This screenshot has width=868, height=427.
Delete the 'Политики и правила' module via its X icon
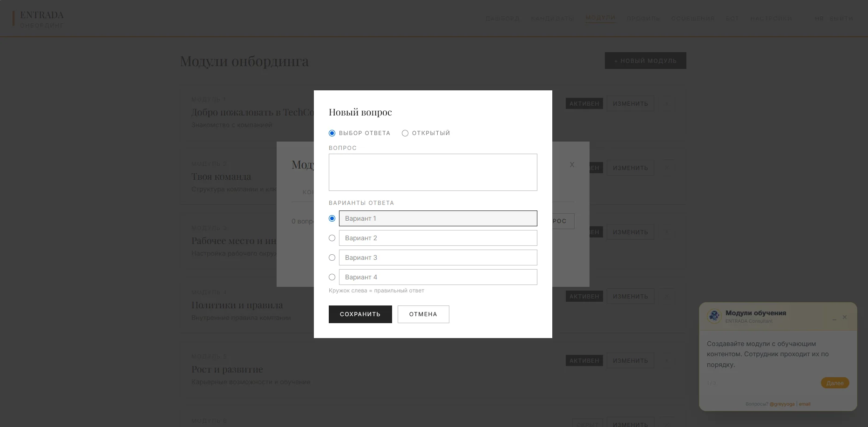[666, 296]
